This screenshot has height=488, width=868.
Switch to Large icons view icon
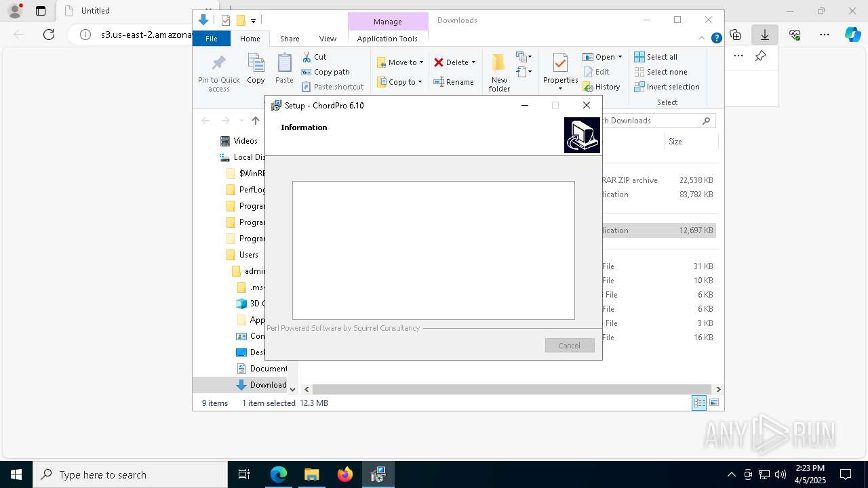click(x=713, y=403)
